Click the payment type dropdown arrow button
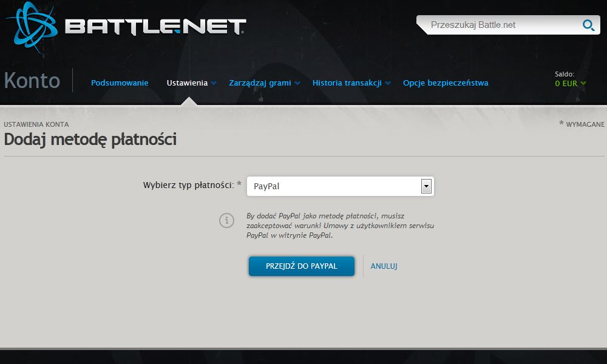The width and height of the screenshot is (607, 364). (426, 186)
